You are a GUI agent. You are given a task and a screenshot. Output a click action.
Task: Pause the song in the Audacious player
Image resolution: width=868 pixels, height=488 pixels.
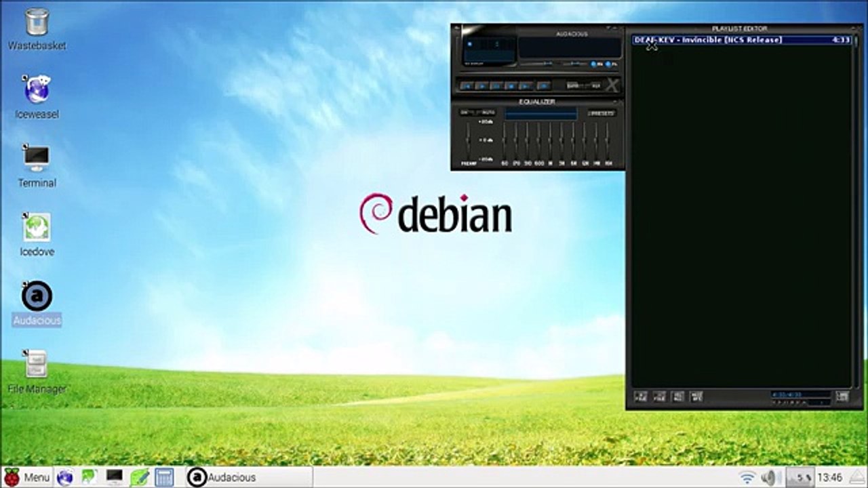coord(496,86)
